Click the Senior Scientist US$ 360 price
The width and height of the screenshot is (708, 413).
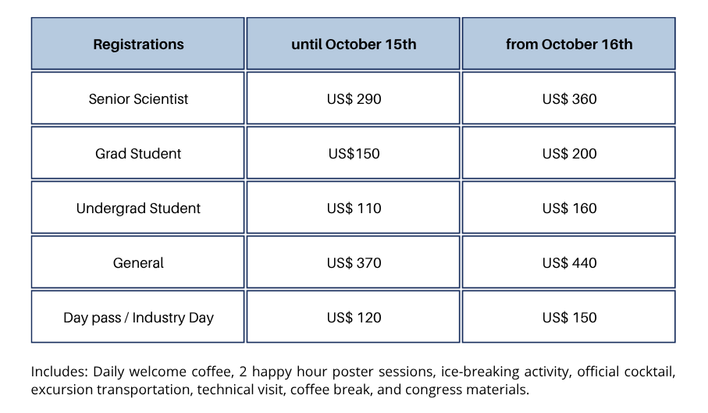pyautogui.click(x=569, y=99)
